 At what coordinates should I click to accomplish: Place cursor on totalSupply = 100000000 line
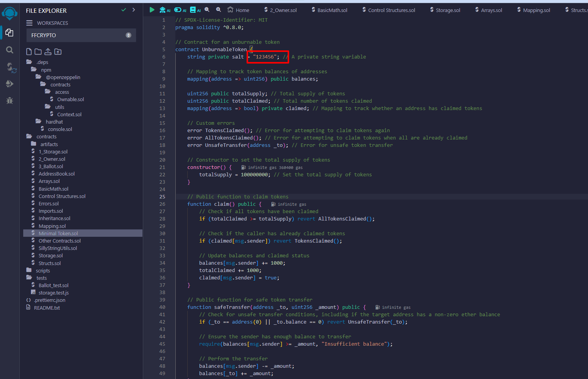[x=285, y=174]
